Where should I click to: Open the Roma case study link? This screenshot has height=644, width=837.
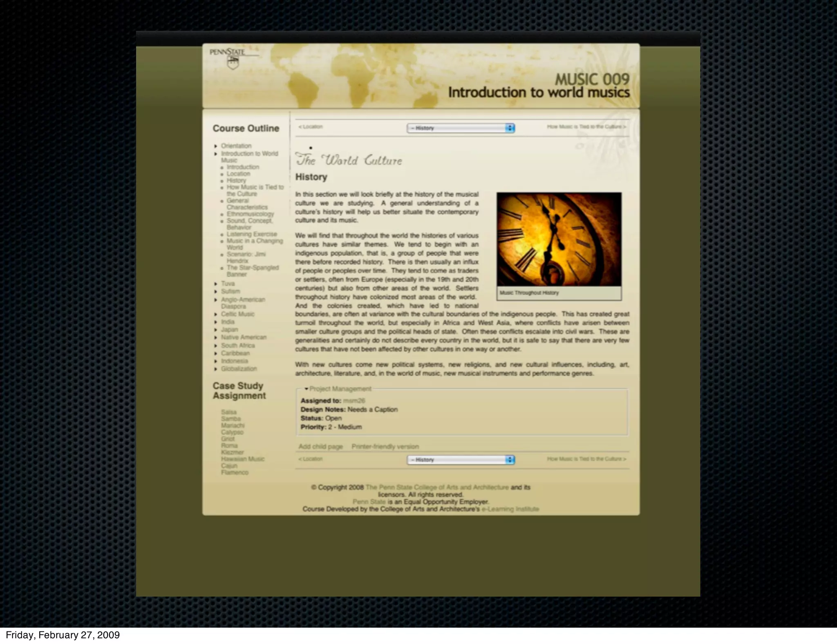point(229,445)
